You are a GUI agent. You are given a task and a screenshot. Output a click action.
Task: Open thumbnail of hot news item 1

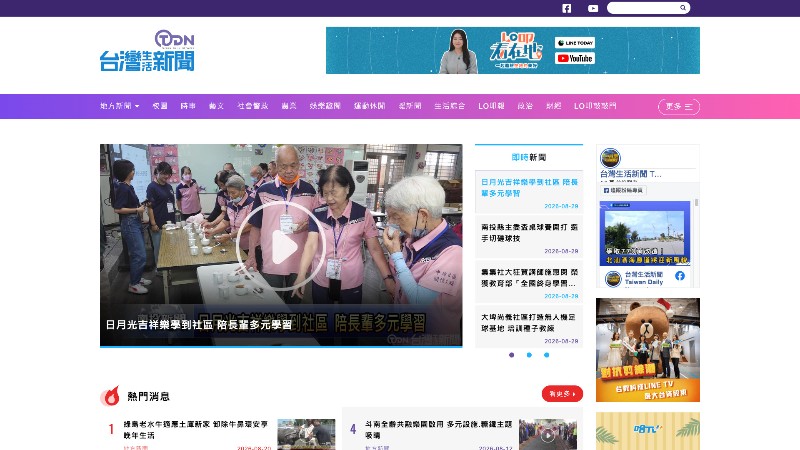[306, 434]
